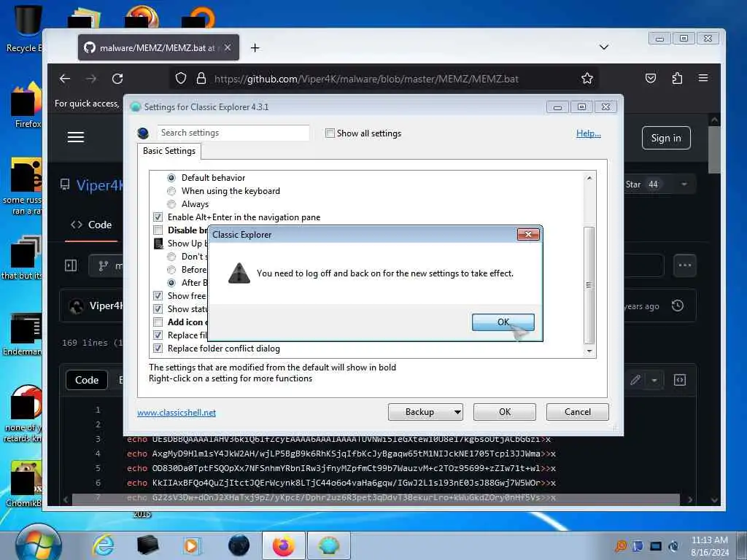Select the Always radio option
Screen dimensions: 747x560
click(x=171, y=204)
